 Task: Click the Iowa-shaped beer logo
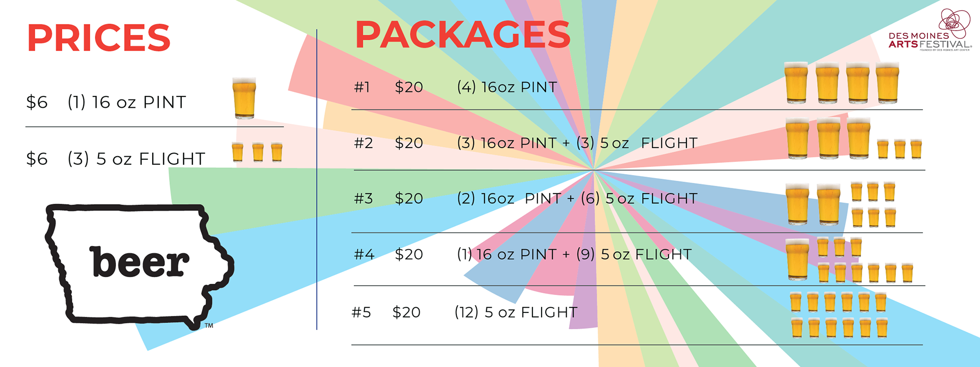tap(139, 266)
